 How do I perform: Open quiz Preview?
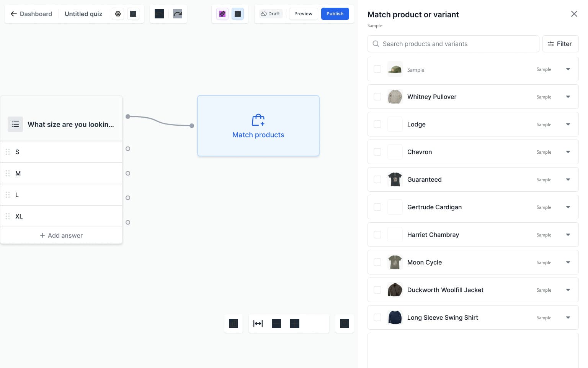click(303, 14)
